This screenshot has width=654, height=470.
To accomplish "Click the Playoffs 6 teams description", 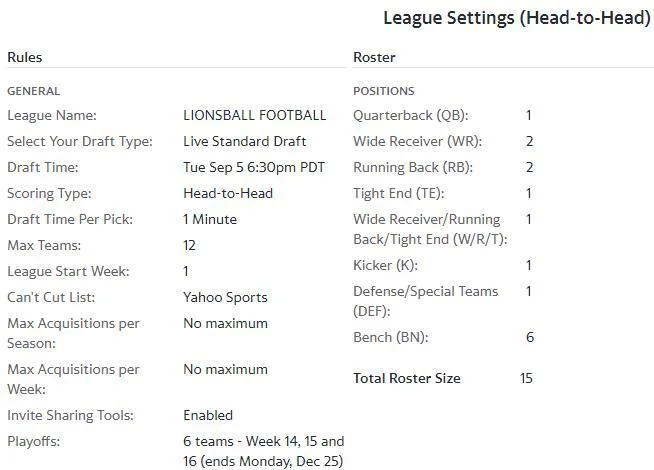I will pos(264,451).
